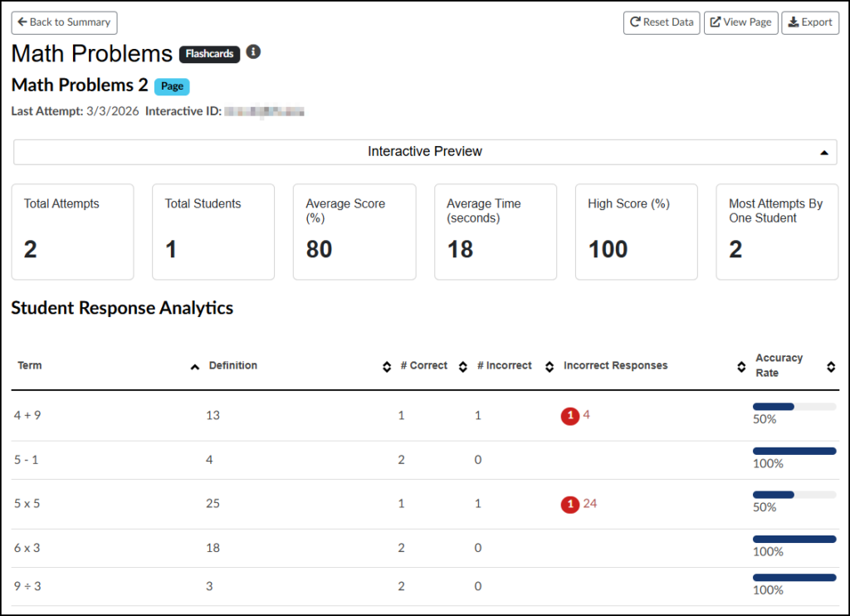
Task: Toggle sorting on the Incorrect Responses column
Action: click(741, 366)
